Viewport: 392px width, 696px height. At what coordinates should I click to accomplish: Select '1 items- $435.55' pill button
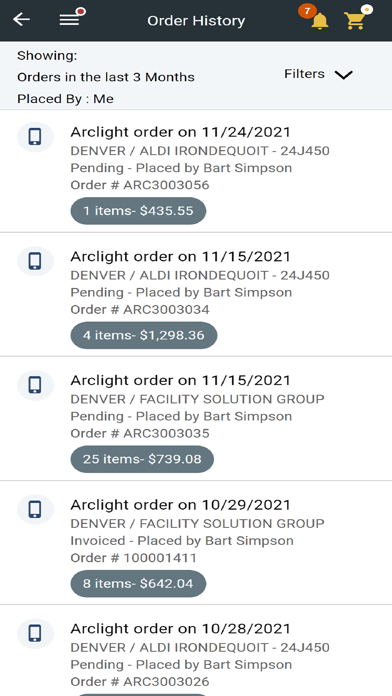point(138,211)
